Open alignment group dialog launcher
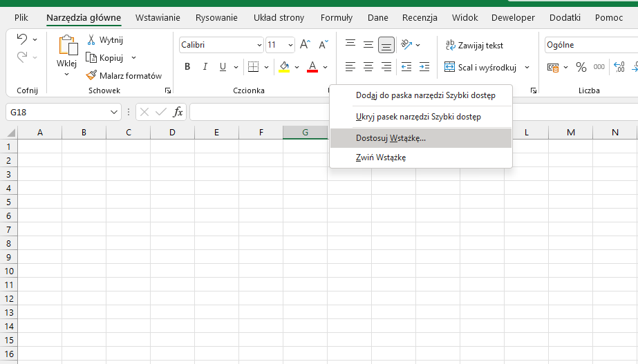 534,90
